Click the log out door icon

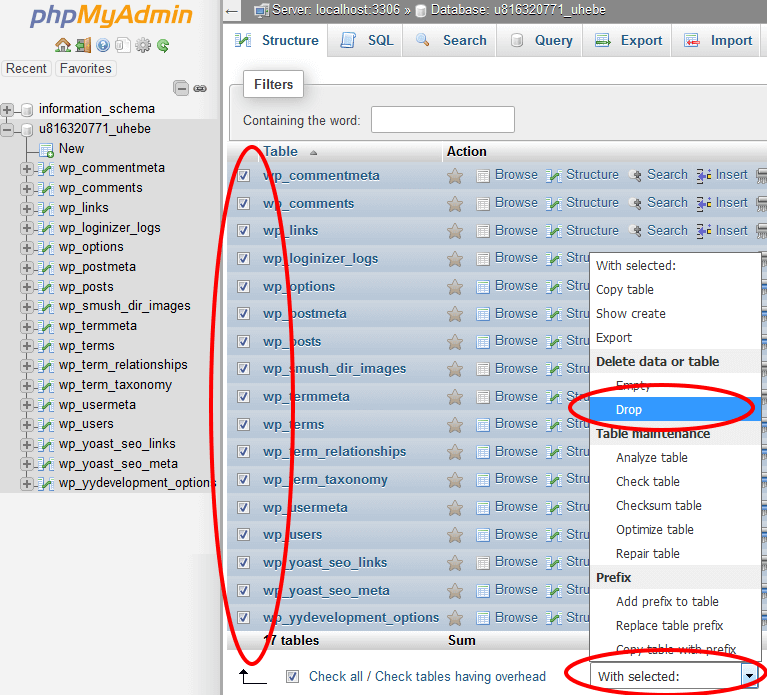pos(83,45)
